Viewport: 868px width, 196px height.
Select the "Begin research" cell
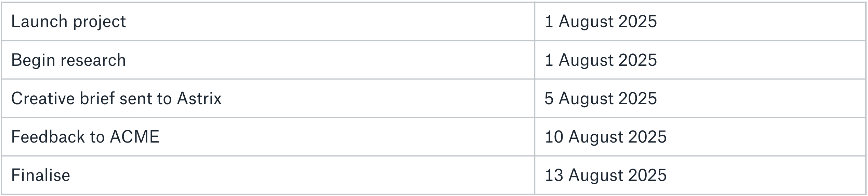coord(268,60)
